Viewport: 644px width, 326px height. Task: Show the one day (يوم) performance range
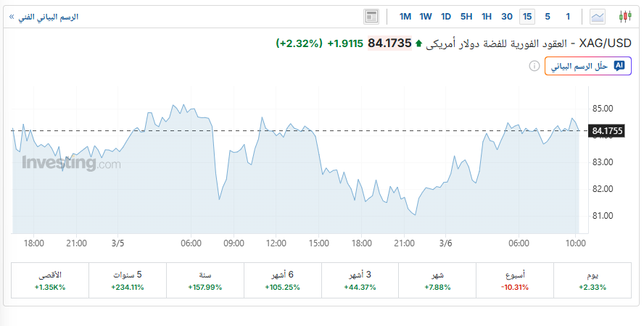592,280
